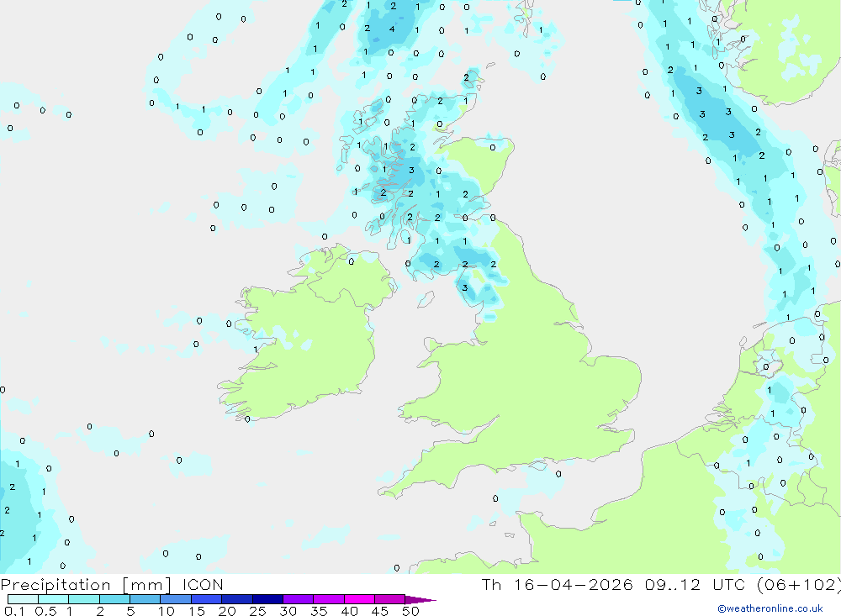Click the arrow tip above 50 mm on legend
This screenshot has width=841, height=616.
tap(421, 599)
